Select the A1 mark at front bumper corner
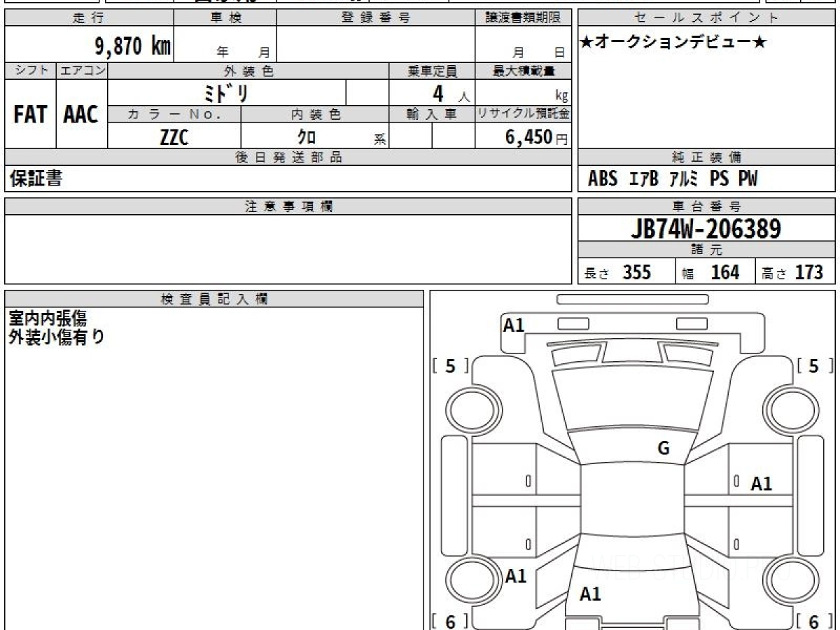840x630 pixels. tap(514, 325)
